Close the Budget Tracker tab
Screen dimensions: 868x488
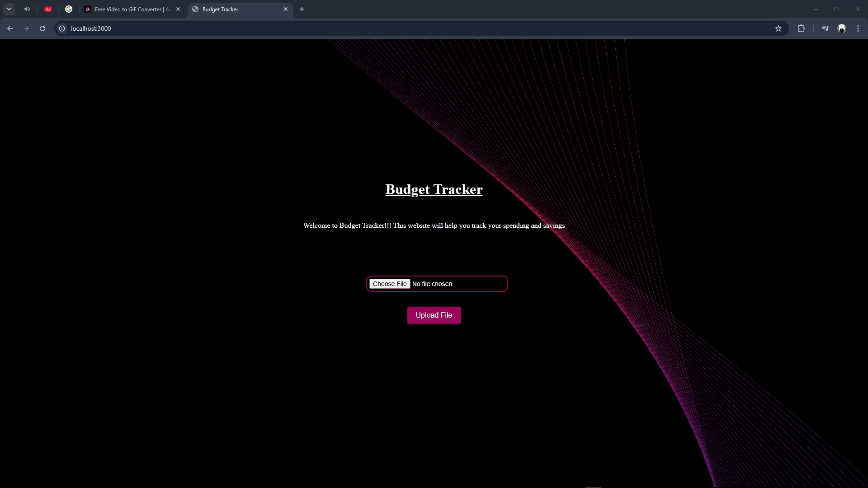[286, 9]
